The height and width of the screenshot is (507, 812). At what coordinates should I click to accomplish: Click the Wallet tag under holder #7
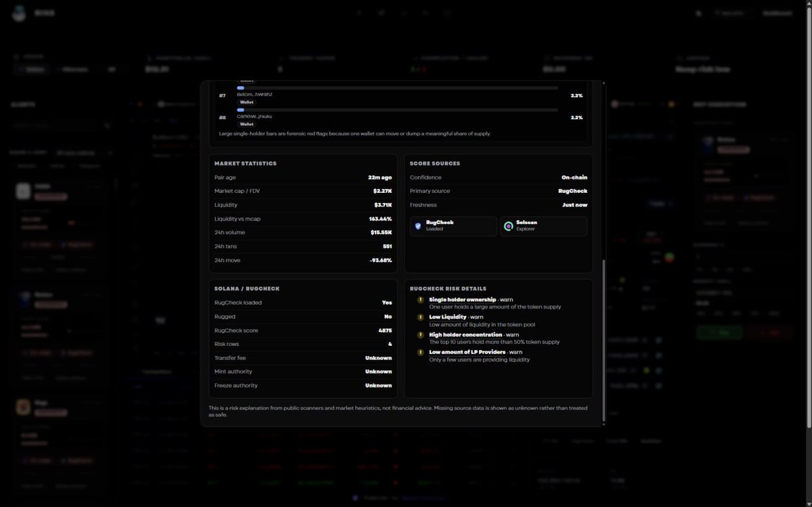(x=246, y=102)
